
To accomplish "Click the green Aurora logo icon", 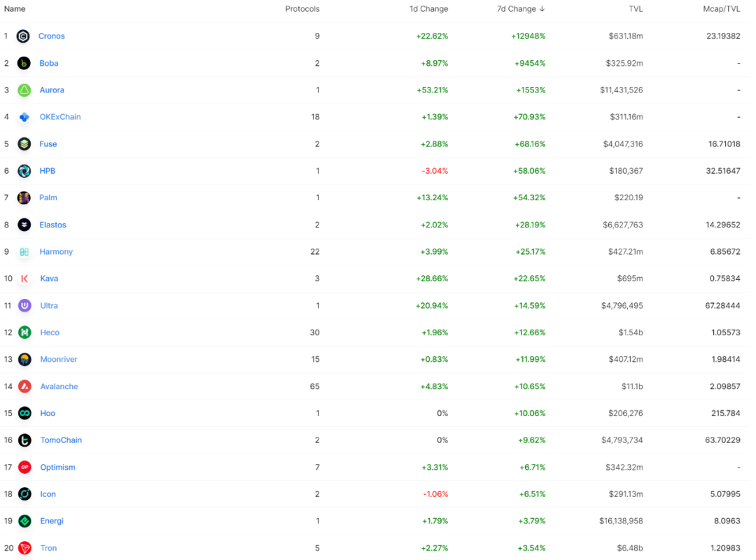I will (24, 90).
